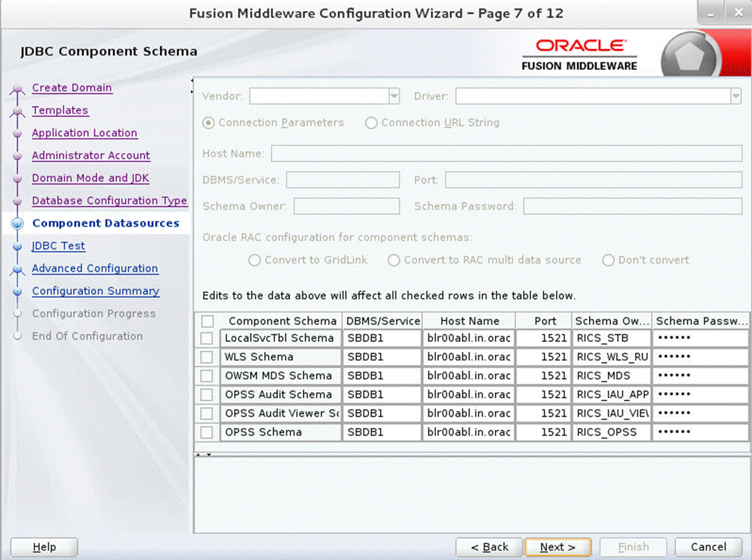
Task: Check the WLS Schema row checkbox
Action: pos(207,356)
